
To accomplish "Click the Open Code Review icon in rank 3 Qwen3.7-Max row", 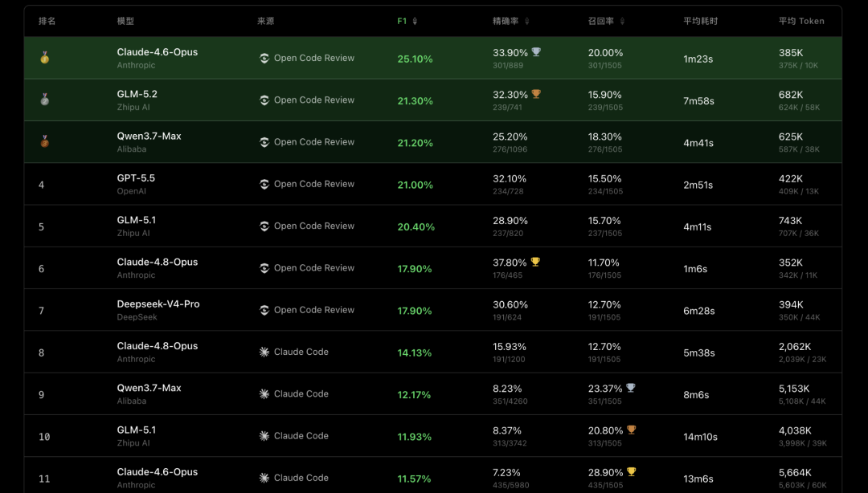I will tap(264, 142).
